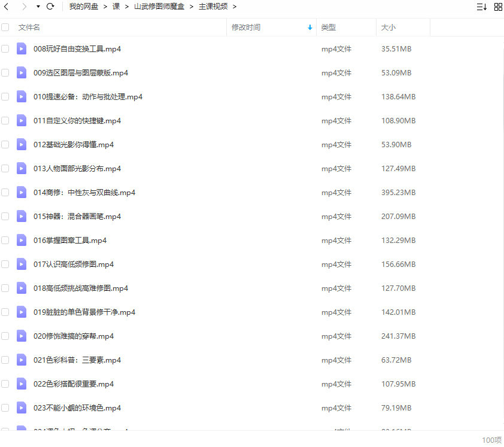
Task: Click video icon of 013人物面部光影分布.mp4
Action: point(22,168)
